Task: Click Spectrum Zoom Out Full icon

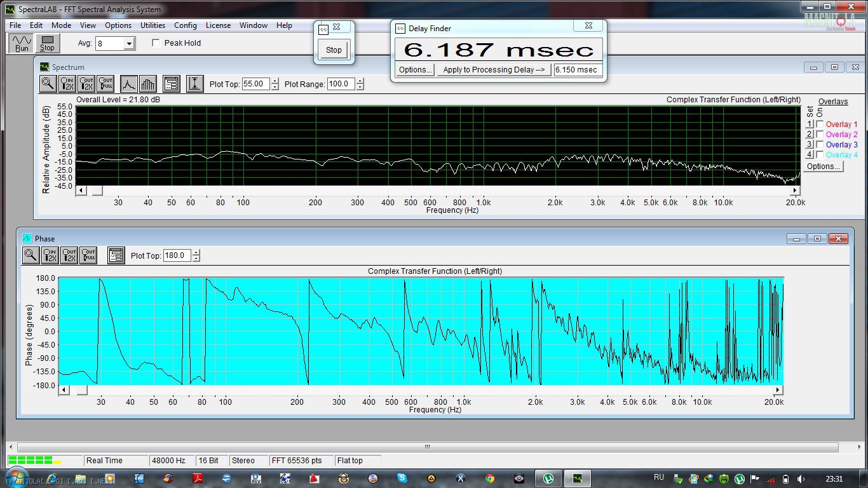Action: point(105,83)
